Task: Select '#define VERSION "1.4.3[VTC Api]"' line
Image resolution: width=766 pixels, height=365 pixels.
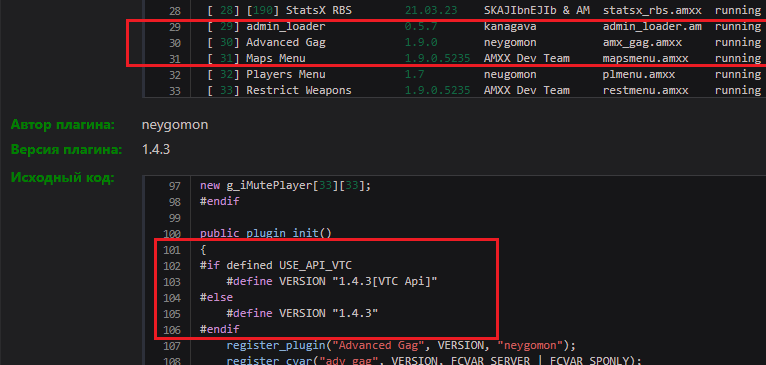Action: click(x=332, y=281)
